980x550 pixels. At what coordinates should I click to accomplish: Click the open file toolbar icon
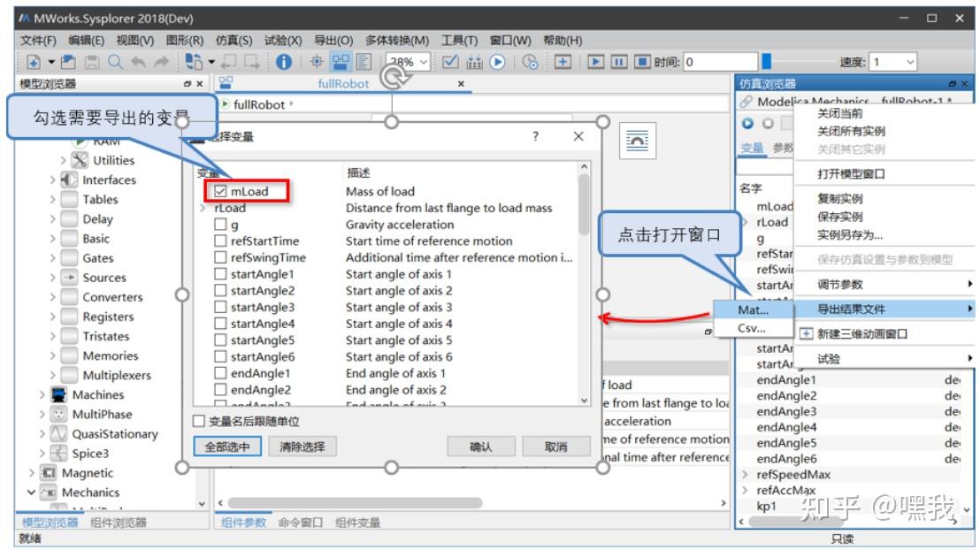click(68, 62)
